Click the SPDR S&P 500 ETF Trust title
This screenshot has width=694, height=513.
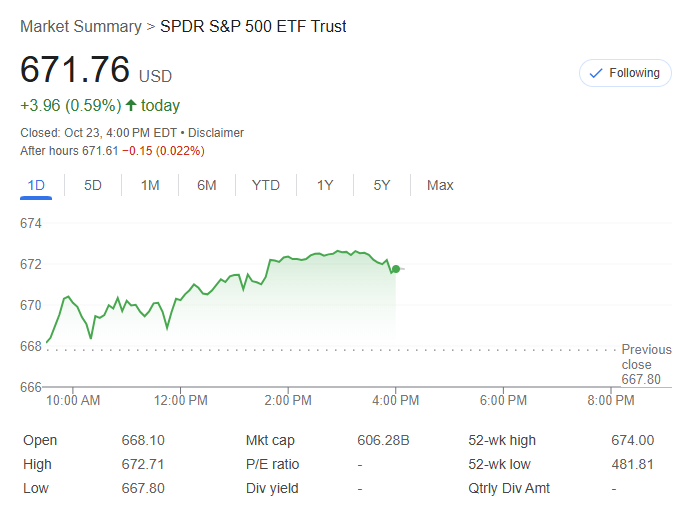(x=253, y=27)
